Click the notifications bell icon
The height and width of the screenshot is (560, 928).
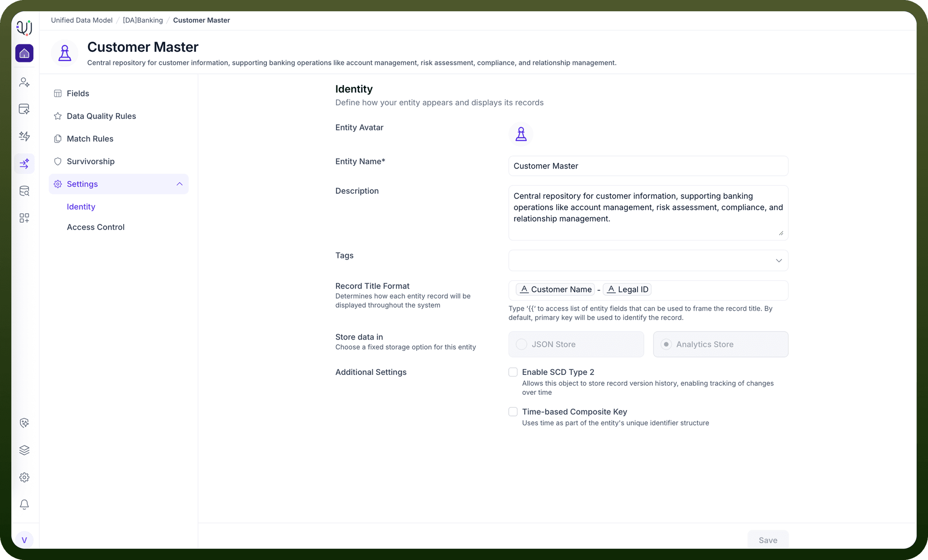(x=24, y=504)
